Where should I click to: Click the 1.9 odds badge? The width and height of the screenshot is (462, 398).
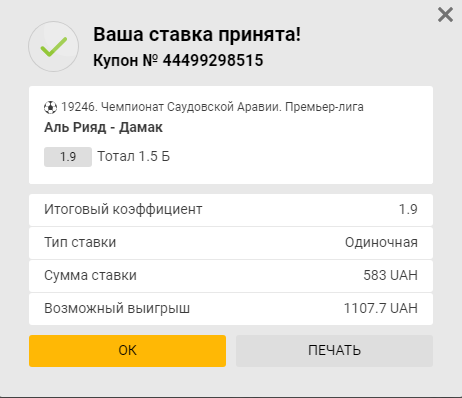(68, 157)
